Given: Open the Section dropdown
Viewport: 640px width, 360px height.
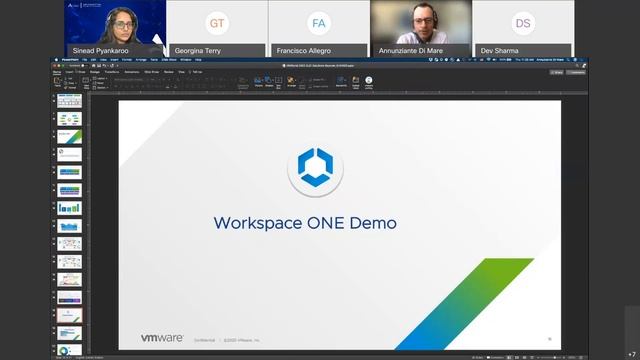Looking at the screenshot, I should 100,87.
